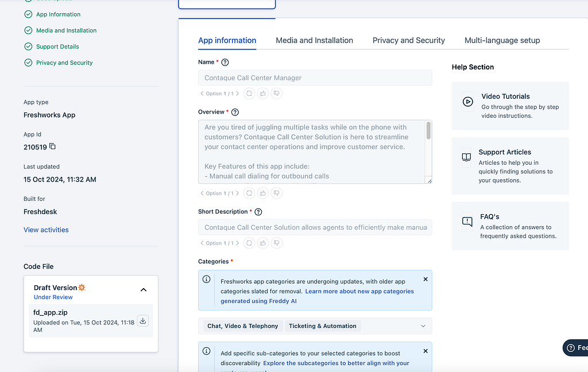
Task: Click the App Information checkmark in the sidebar
Action: click(27, 14)
